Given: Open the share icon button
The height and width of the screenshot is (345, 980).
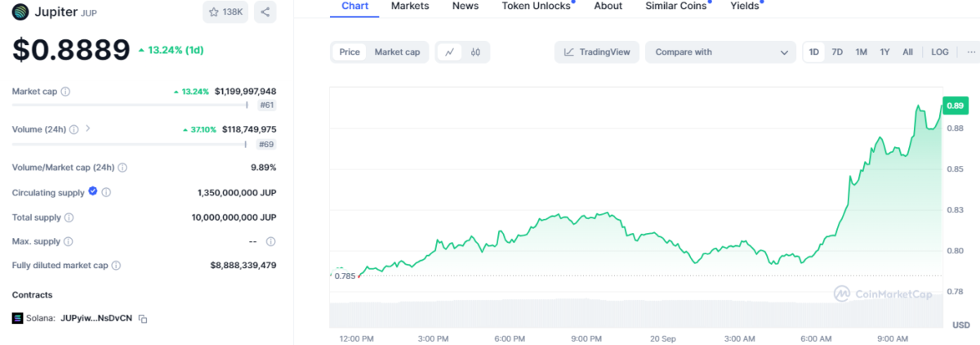Looking at the screenshot, I should point(265,12).
